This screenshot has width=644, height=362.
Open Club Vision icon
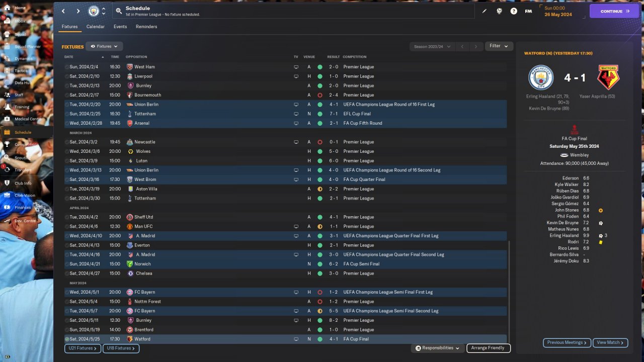coord(7,196)
